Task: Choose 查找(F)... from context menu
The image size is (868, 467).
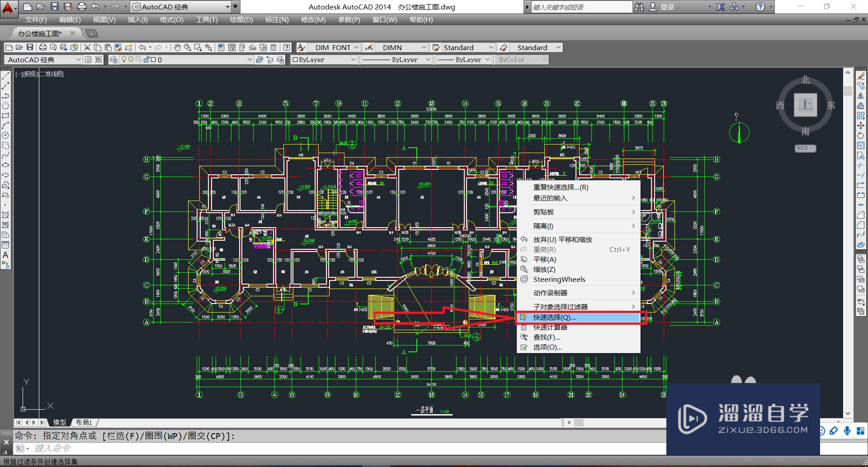Action: point(579,337)
